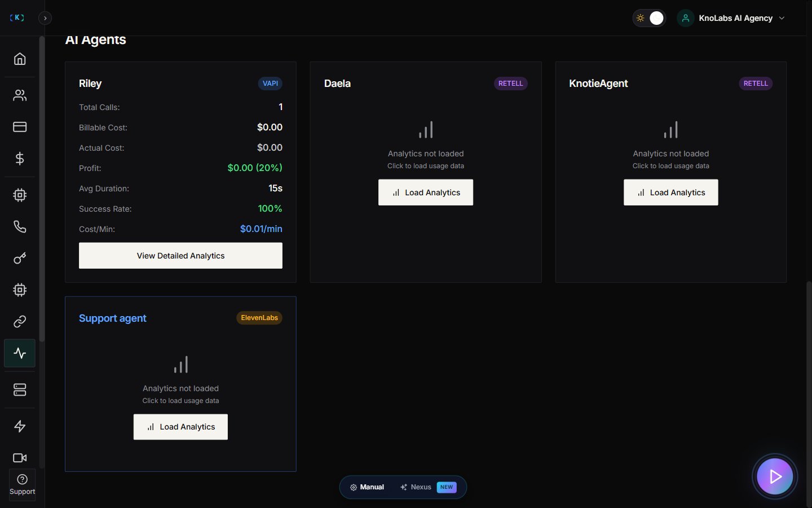Open the upper chip icon in the sidebar
This screenshot has width=812, height=508.
(x=20, y=195)
